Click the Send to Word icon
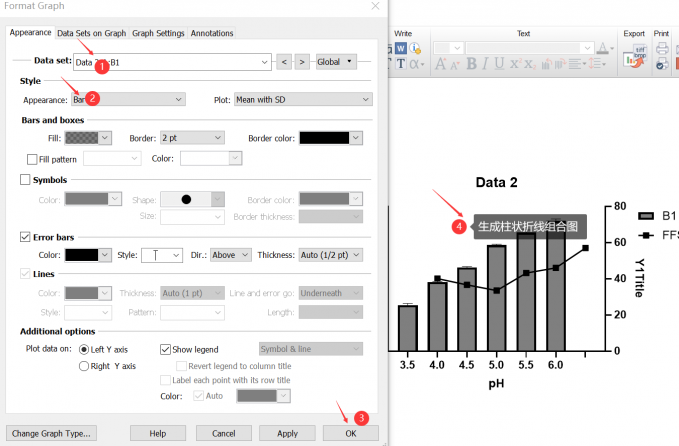679x446 pixels. [401, 48]
